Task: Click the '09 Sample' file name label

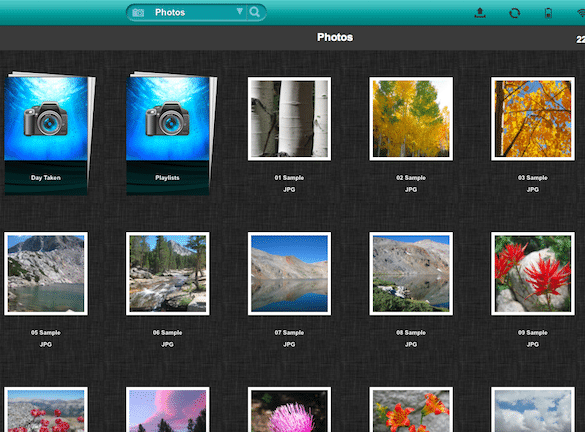Action: pyautogui.click(x=533, y=332)
